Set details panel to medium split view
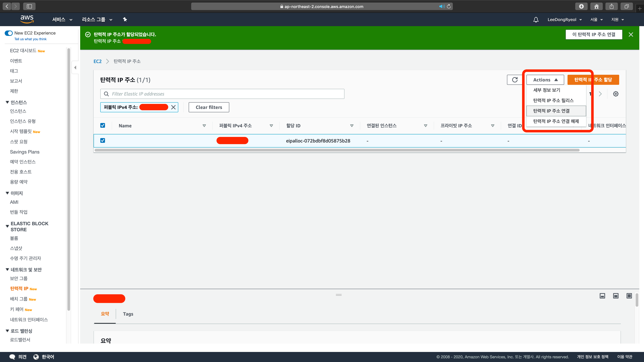 [x=616, y=296]
